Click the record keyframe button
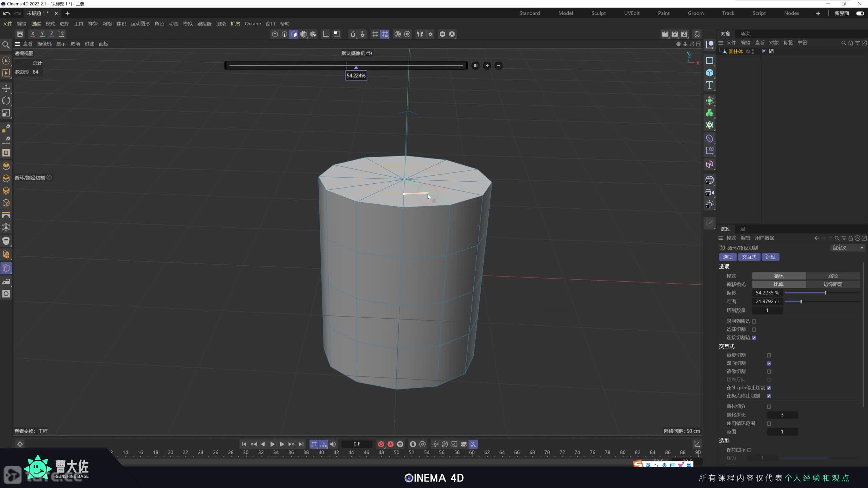 click(x=381, y=444)
